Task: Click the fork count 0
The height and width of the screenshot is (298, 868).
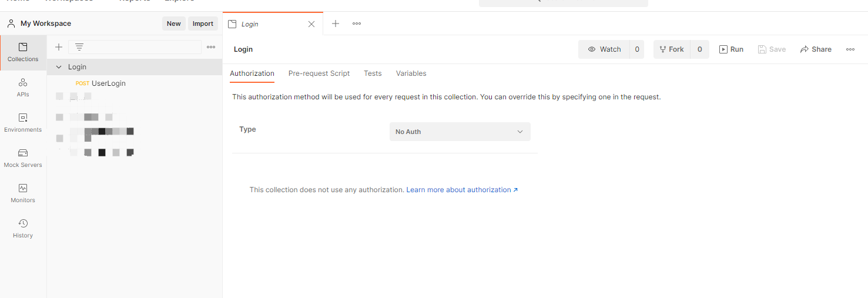Action: (x=699, y=49)
